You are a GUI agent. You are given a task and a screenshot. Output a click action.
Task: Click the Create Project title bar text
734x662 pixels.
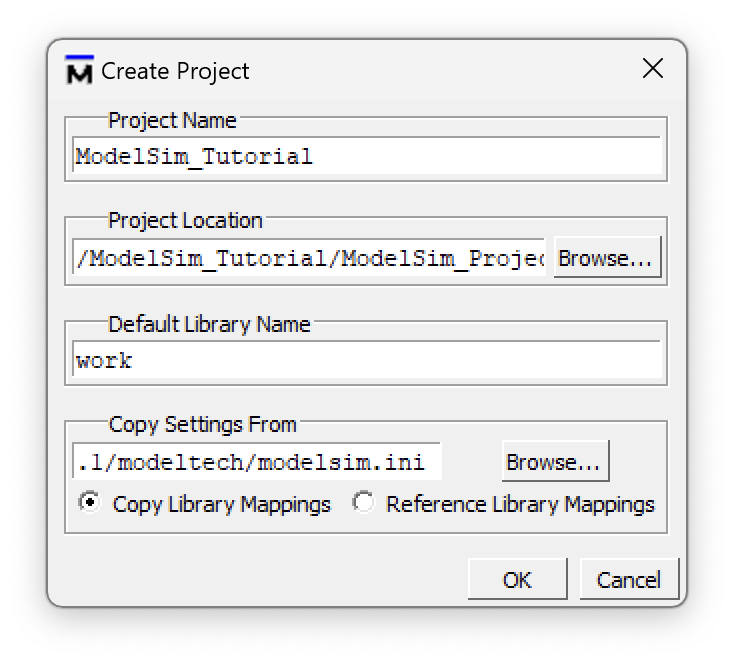click(175, 71)
